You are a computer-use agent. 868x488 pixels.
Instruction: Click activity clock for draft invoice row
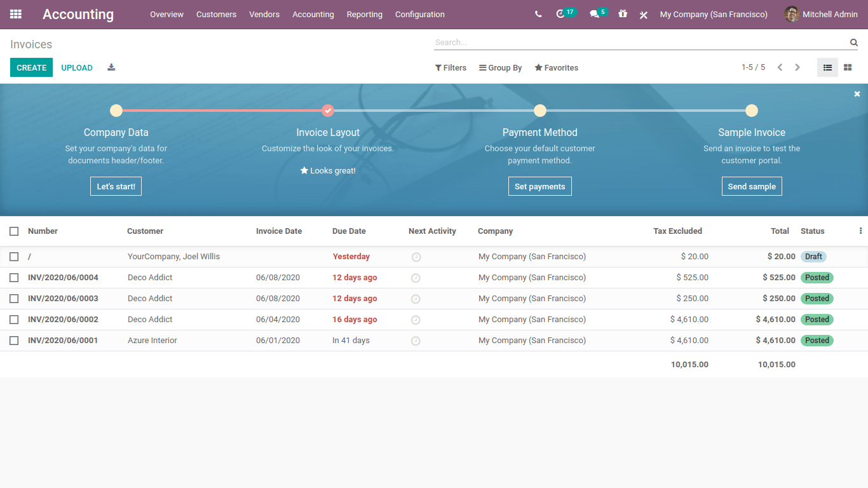416,257
